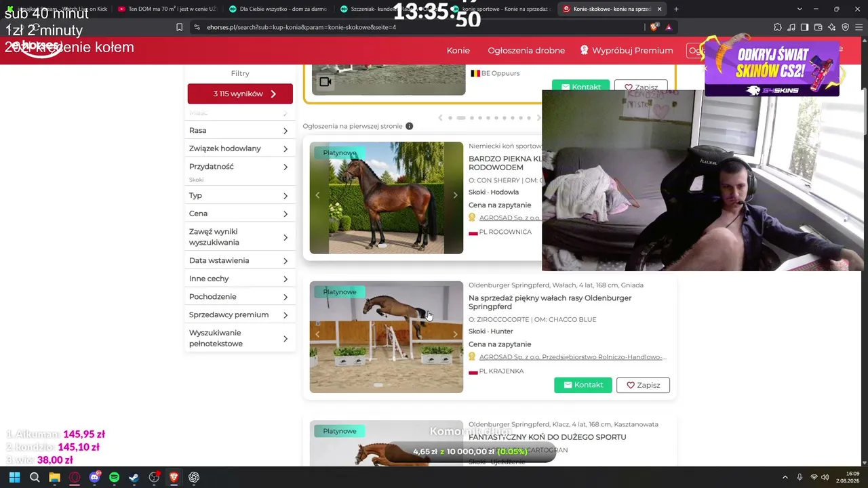Open the Brave Wallet icon
The width and height of the screenshot is (868, 488).
tap(818, 27)
